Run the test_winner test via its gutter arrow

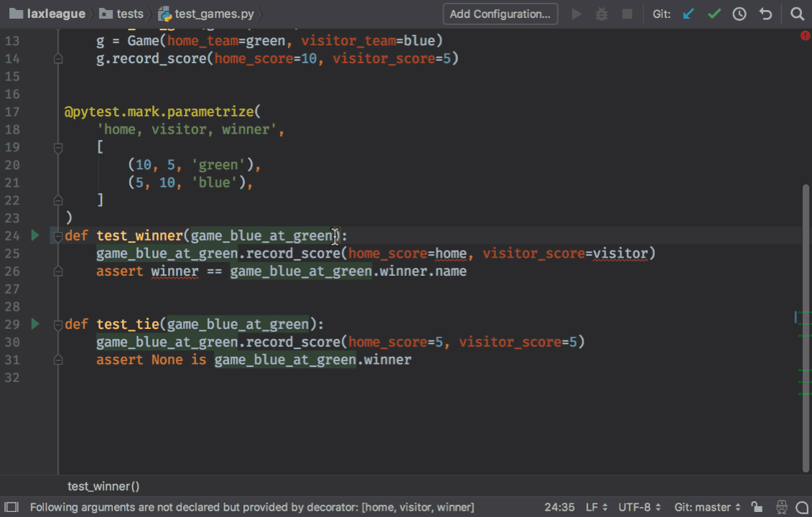(x=34, y=235)
